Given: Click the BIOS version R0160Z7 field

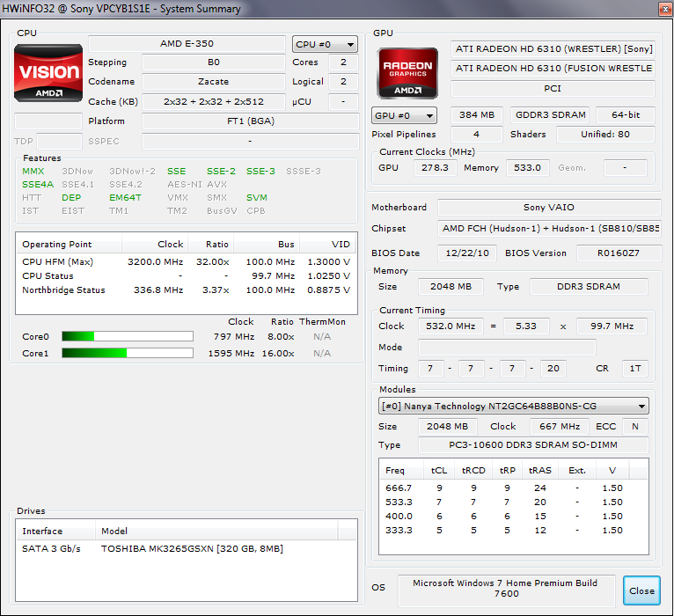Looking at the screenshot, I should coord(618,253).
